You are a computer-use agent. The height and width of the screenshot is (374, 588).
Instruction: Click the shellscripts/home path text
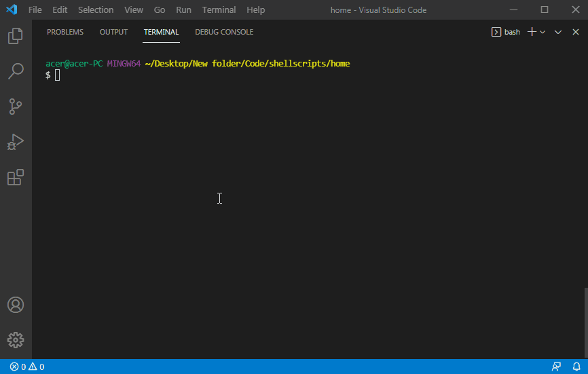[310, 63]
